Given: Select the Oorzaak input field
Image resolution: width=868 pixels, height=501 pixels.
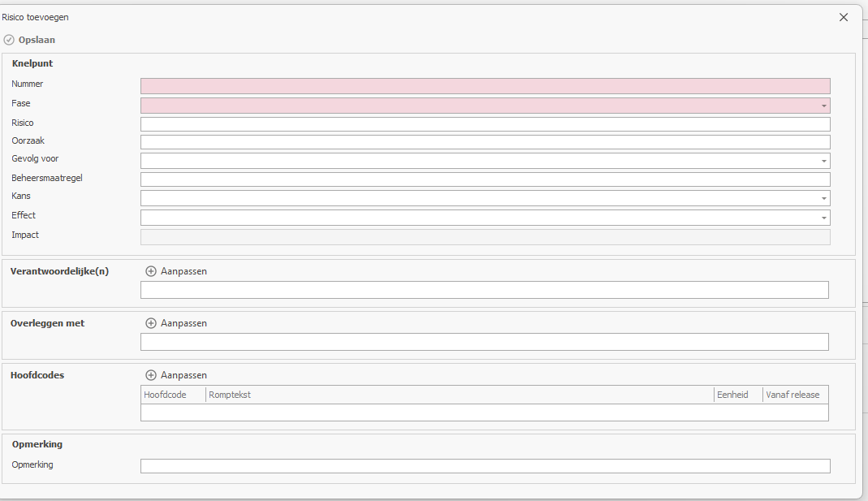Looking at the screenshot, I should [485, 142].
